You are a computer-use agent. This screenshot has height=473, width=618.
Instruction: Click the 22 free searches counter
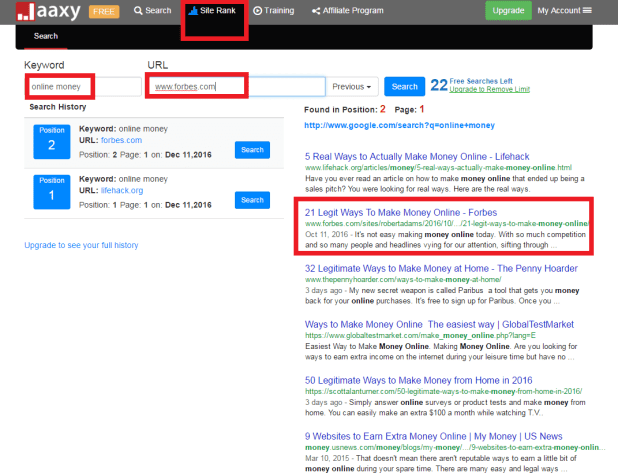(439, 85)
